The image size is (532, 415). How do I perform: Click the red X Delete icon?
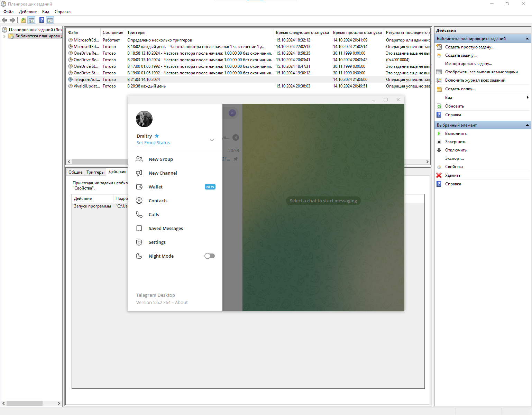coord(439,175)
